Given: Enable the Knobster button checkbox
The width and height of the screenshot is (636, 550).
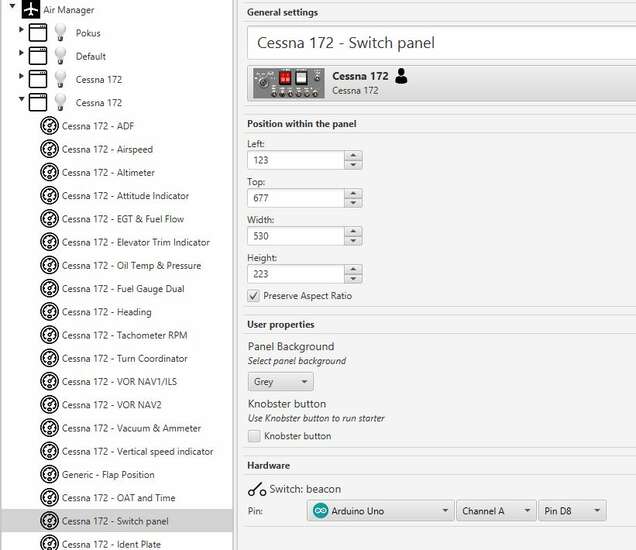Looking at the screenshot, I should [254, 436].
